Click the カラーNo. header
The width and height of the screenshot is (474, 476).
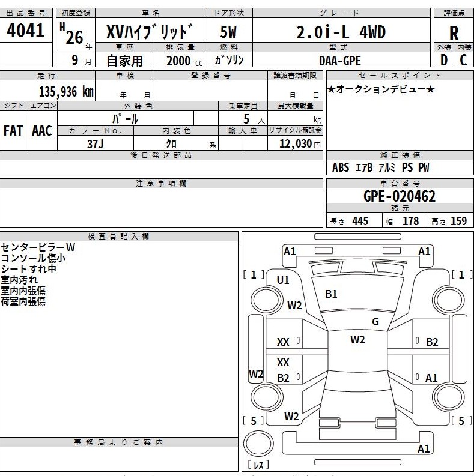tap(96, 130)
